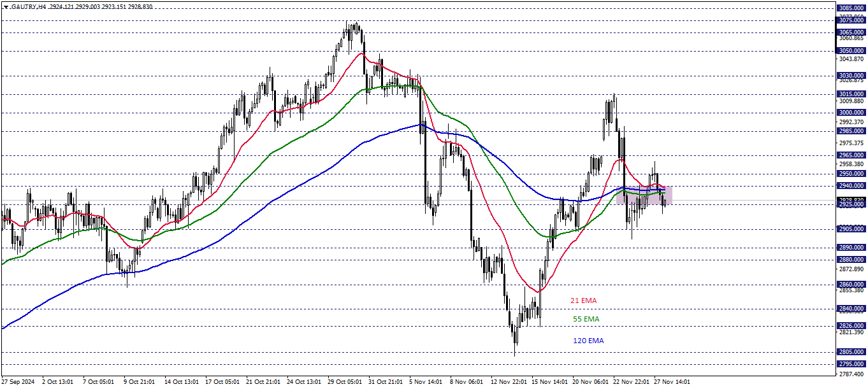
Task: Select the 2795.000 price level label
Action: point(851,364)
